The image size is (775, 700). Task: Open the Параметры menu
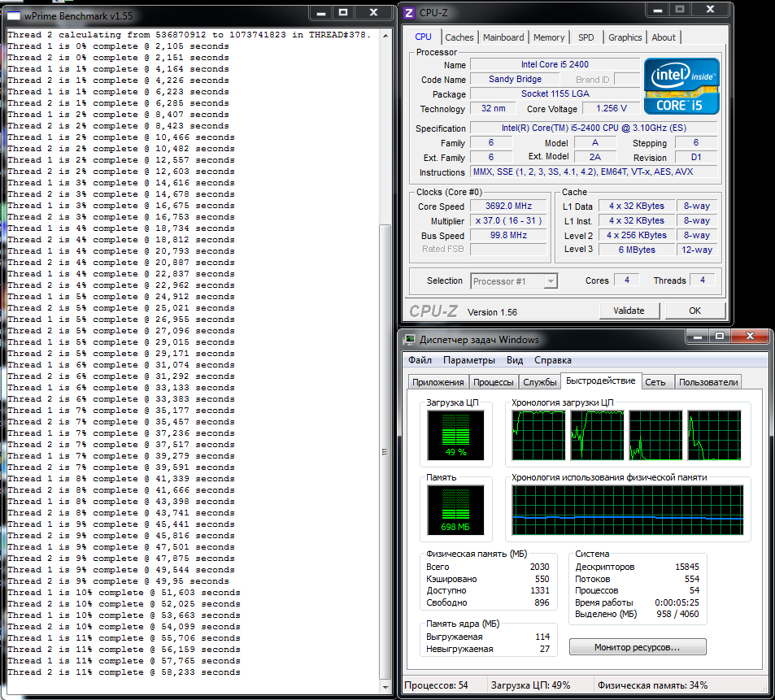click(468, 360)
